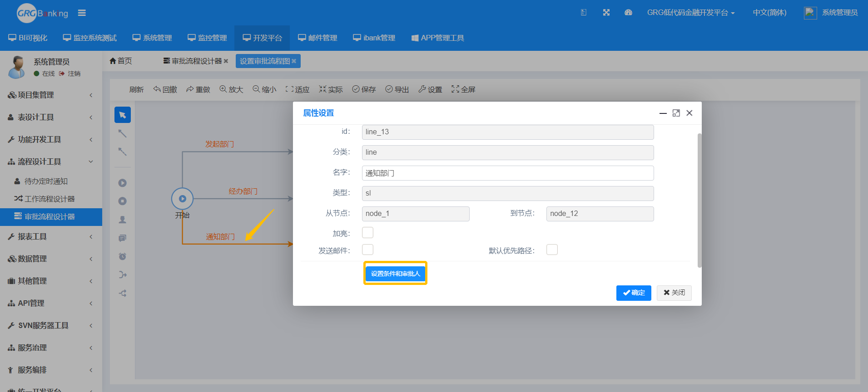Expand 功能开发工具 sidebar menu
868x392 pixels.
(x=51, y=139)
